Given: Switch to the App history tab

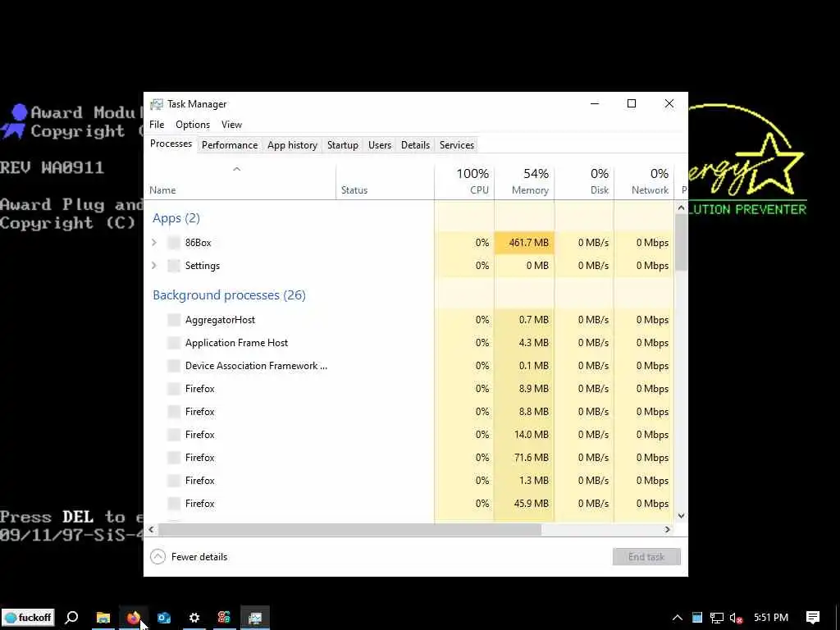Looking at the screenshot, I should point(293,145).
